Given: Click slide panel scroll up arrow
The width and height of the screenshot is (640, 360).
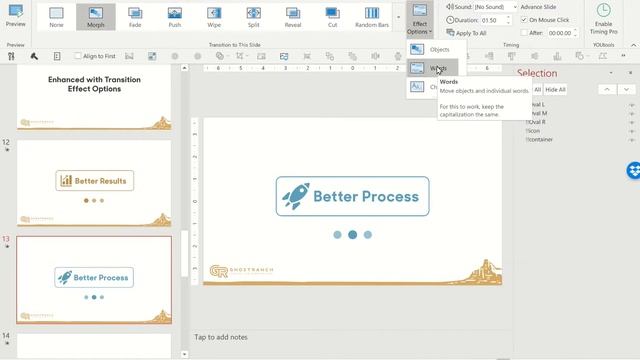Looking at the screenshot, I should click(x=184, y=68).
